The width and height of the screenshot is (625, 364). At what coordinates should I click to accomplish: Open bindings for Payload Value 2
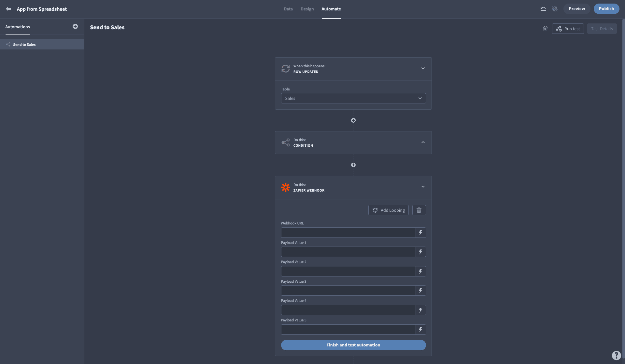(x=421, y=271)
